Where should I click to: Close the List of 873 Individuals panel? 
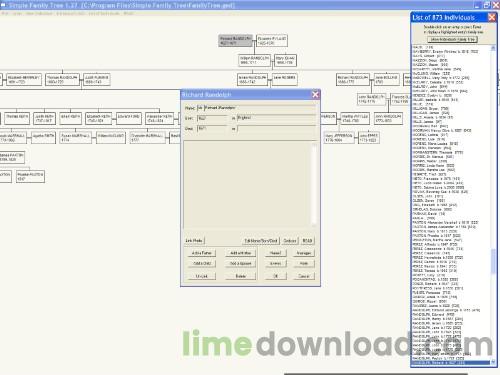click(x=492, y=17)
